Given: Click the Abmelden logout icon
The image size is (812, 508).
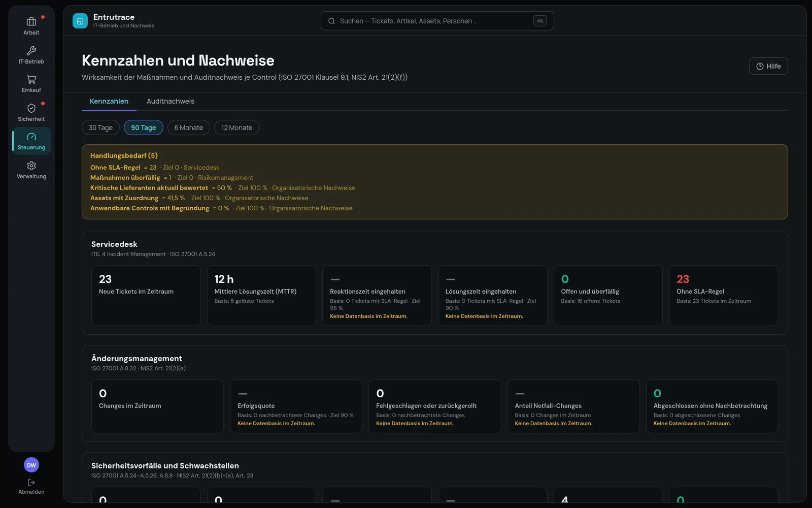Looking at the screenshot, I should tap(31, 483).
